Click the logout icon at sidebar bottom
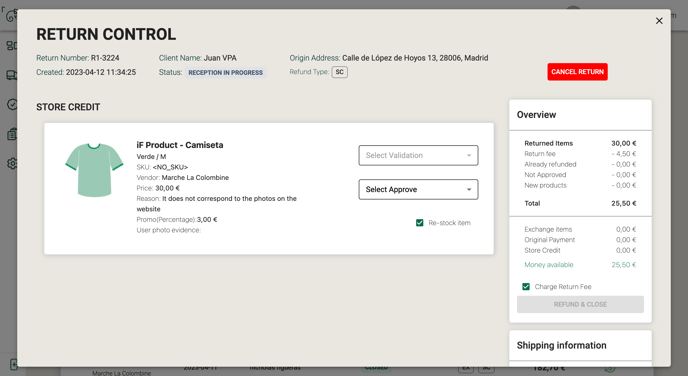The image size is (688, 376). [x=13, y=365]
